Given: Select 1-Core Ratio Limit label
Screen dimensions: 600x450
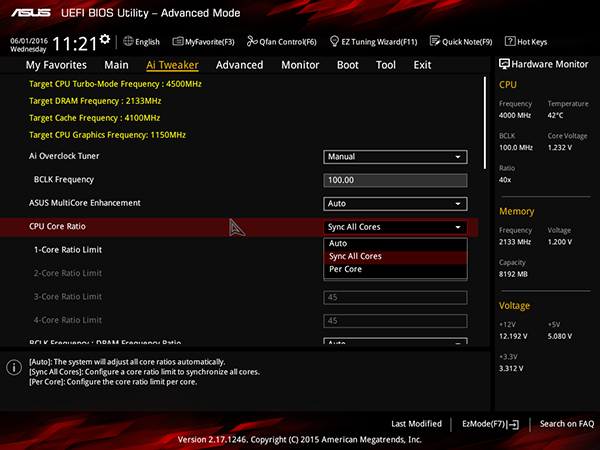Looking at the screenshot, I should coord(68,250).
